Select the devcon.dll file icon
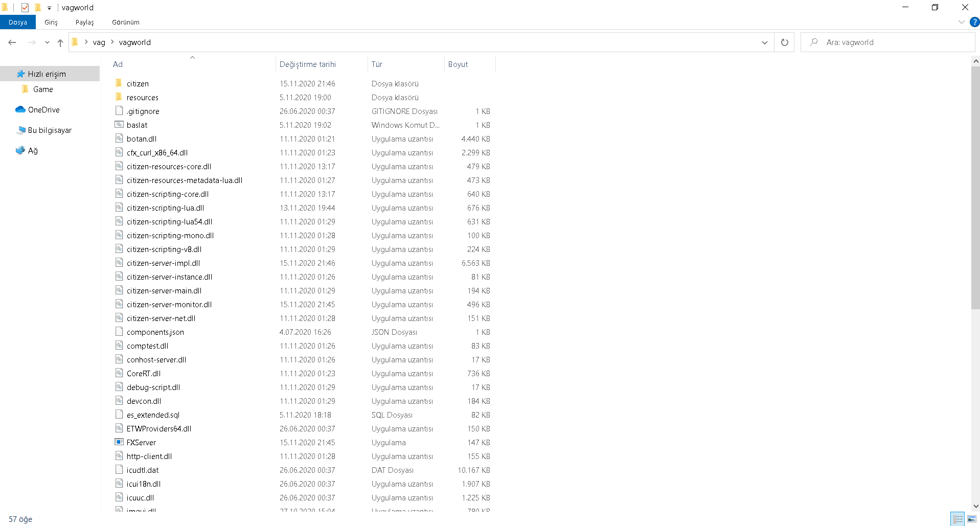The image size is (980, 526). (119, 401)
